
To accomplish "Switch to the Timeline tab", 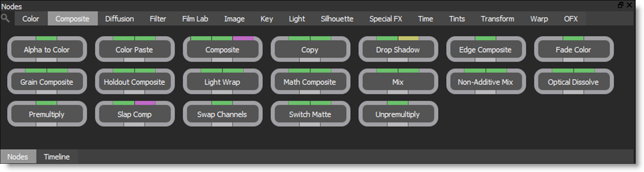I will click(57, 157).
